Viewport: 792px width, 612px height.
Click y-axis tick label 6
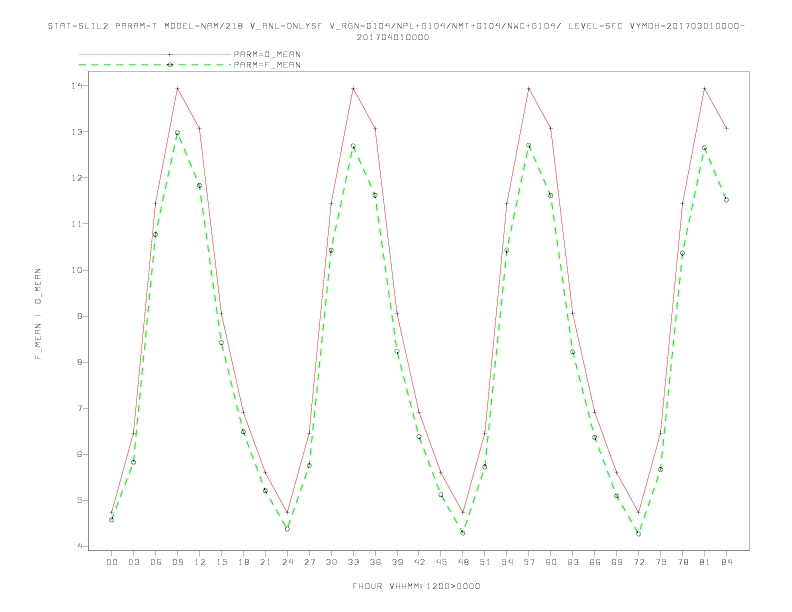coord(79,454)
